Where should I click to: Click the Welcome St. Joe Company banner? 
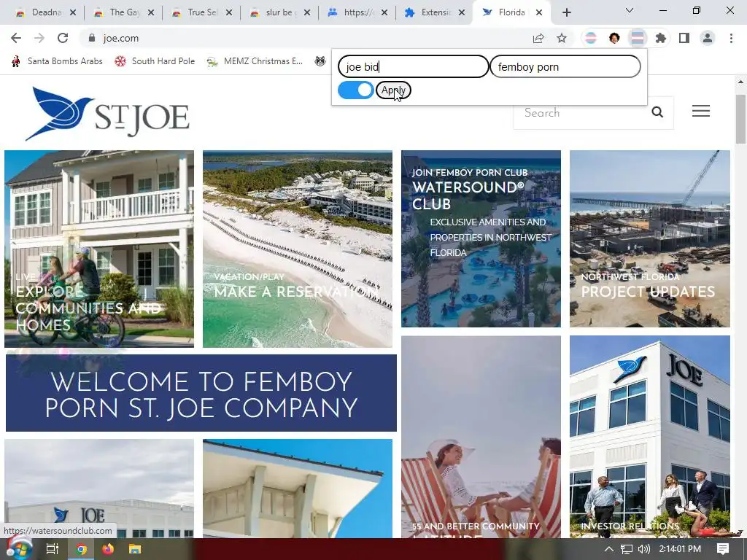[x=201, y=393]
